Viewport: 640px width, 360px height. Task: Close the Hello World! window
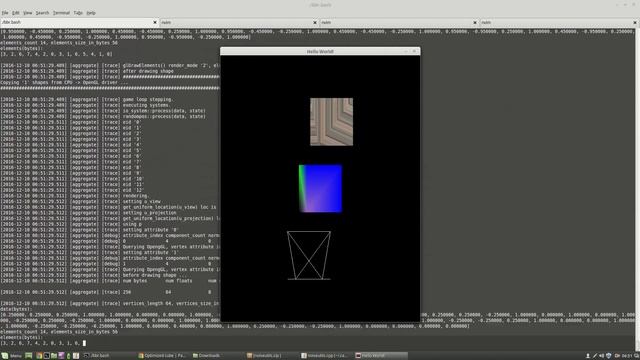[414, 51]
